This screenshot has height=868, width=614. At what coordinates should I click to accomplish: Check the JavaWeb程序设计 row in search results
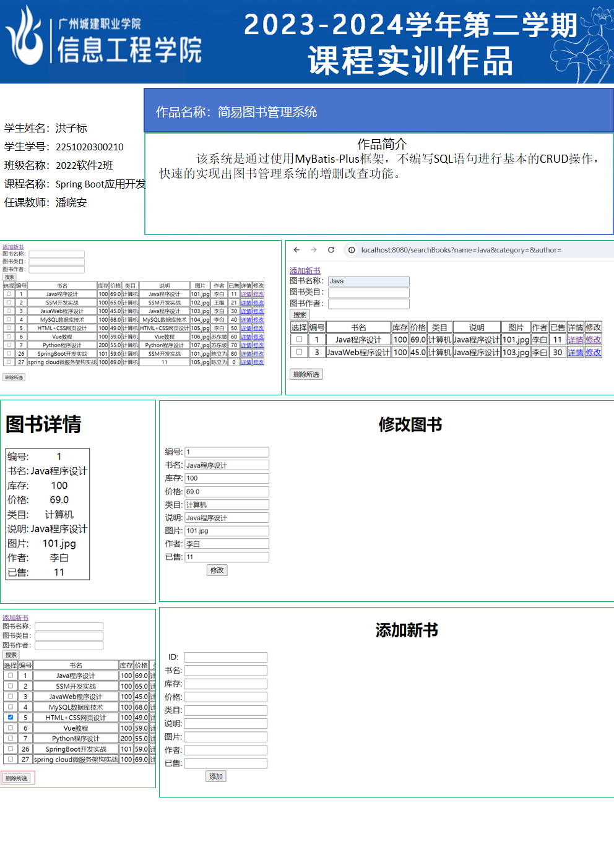[x=299, y=352]
